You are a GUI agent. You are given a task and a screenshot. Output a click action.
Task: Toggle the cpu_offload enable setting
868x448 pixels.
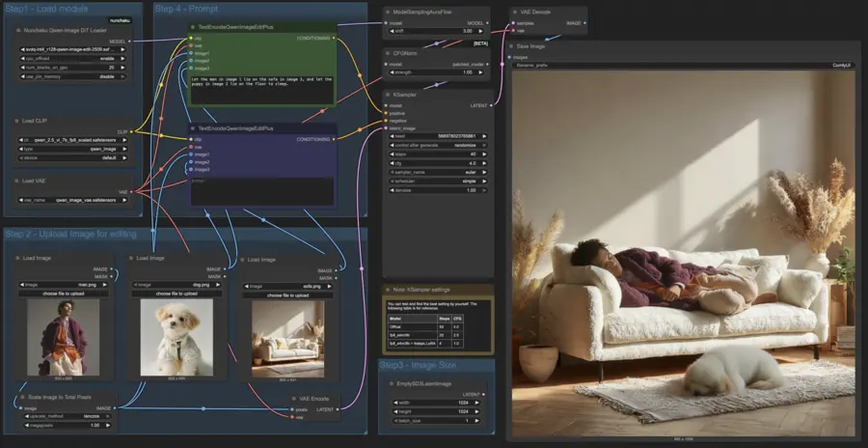point(72,58)
